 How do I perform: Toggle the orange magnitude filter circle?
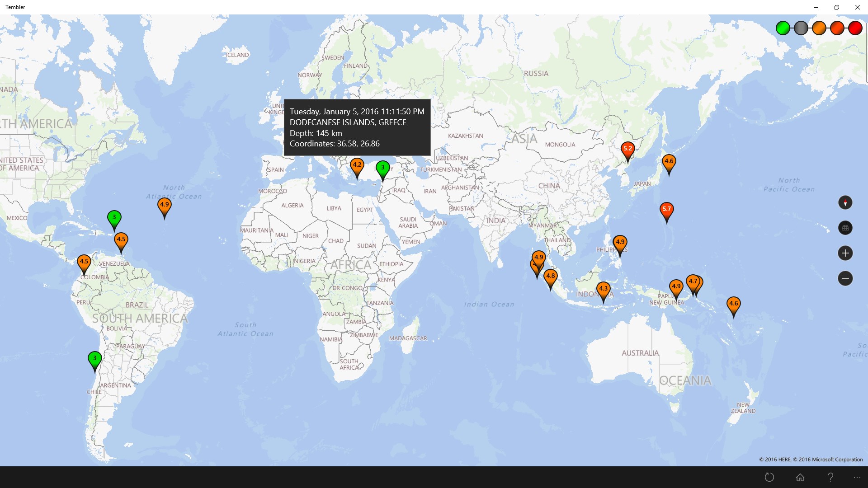[x=819, y=28]
